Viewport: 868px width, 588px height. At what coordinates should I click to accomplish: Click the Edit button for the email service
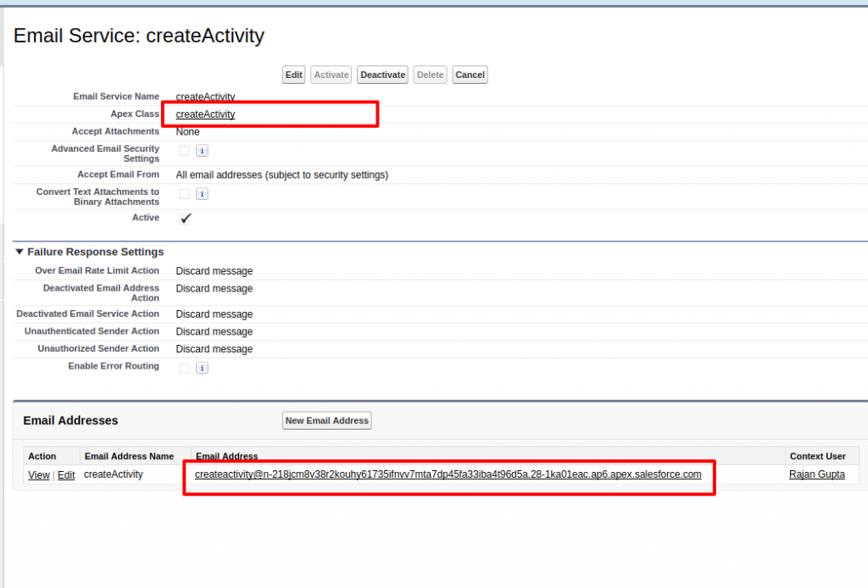coord(293,75)
